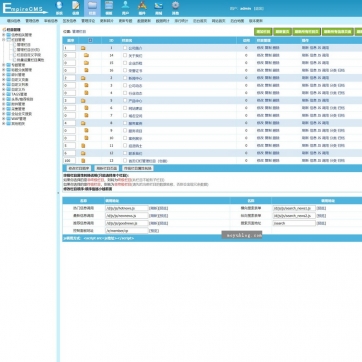The image size is (362, 362).
Task: Expand the first tree node under the root
Action: [x=4, y=35]
